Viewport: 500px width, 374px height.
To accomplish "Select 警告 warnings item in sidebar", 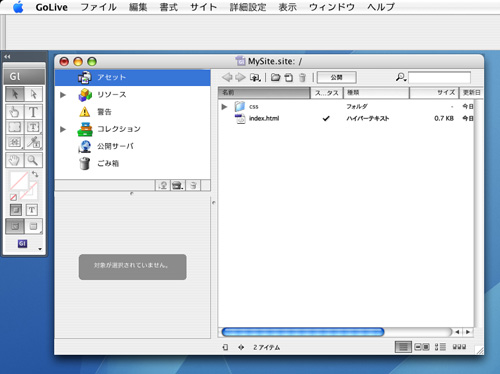I will [x=133, y=112].
